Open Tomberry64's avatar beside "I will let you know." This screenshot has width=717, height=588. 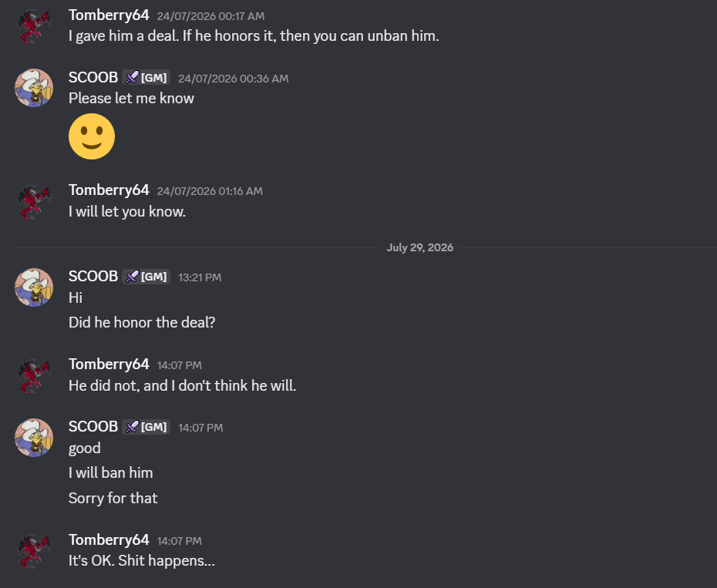point(34,201)
